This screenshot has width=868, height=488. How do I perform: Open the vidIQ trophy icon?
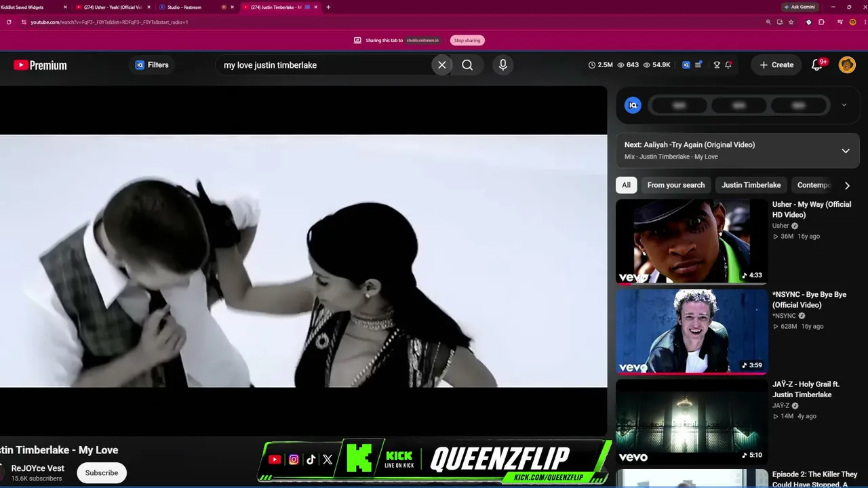[x=717, y=65]
